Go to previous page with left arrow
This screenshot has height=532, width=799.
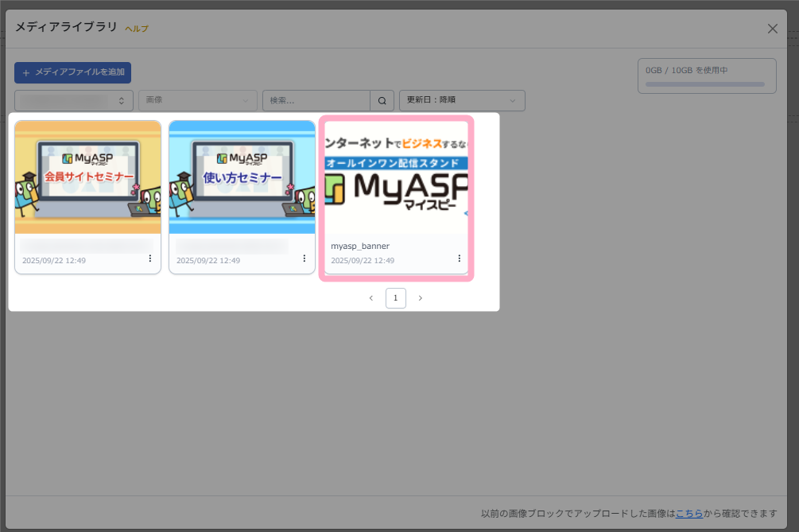370,298
